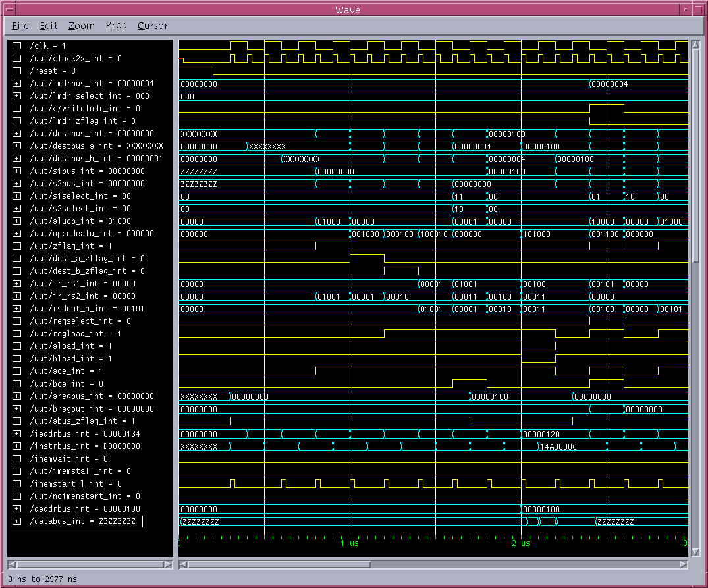Click the maximize icon in title bar
The image size is (708, 588).
[698, 9]
